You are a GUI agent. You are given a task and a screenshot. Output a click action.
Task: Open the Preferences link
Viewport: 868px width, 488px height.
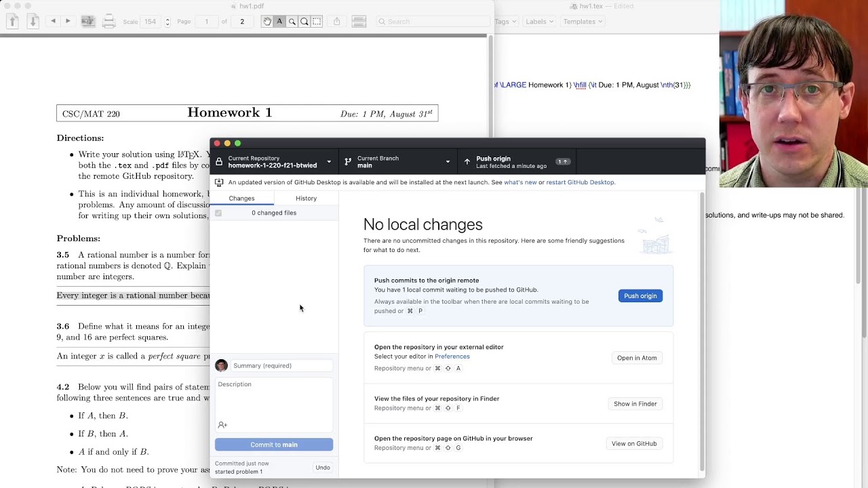pyautogui.click(x=452, y=357)
